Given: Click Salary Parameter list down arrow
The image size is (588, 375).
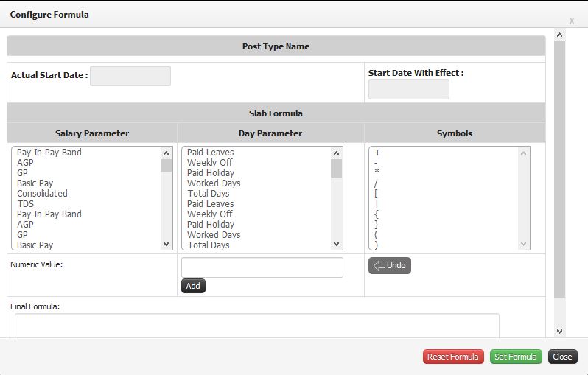Looking at the screenshot, I should click(x=166, y=244).
